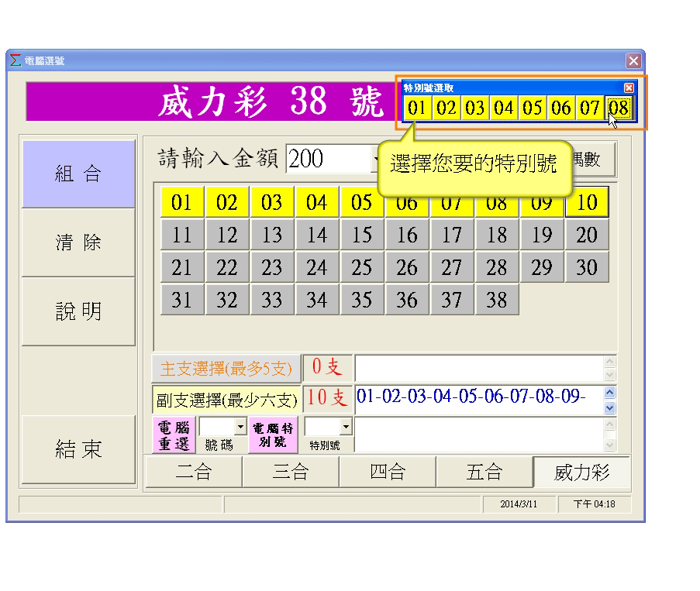Screen dimensions: 700x591
Task: Select number 11 in grid
Action: point(182,235)
